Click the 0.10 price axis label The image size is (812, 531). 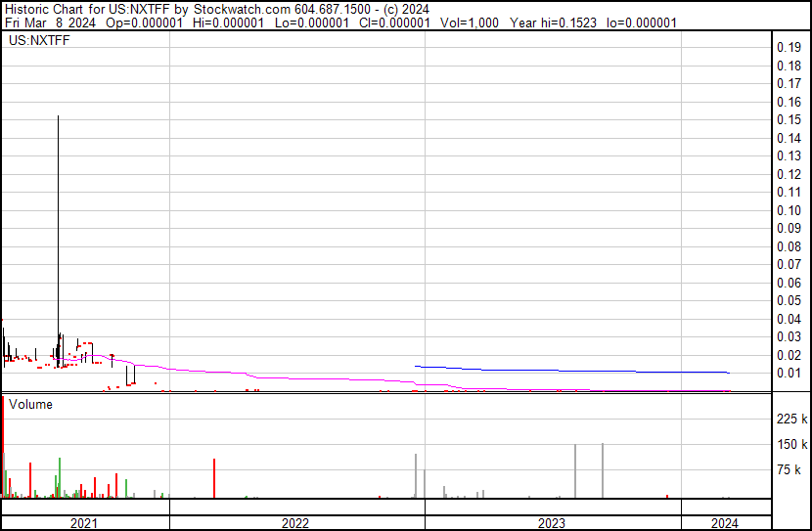click(x=789, y=210)
